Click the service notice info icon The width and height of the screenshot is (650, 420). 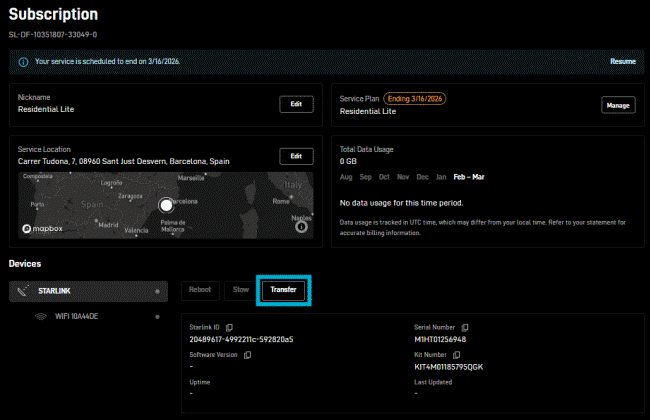point(23,61)
